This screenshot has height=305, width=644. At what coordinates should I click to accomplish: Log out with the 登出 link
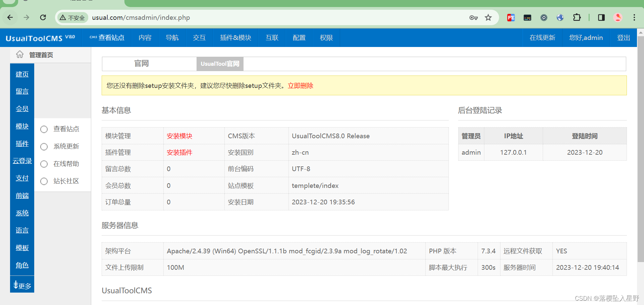[624, 38]
